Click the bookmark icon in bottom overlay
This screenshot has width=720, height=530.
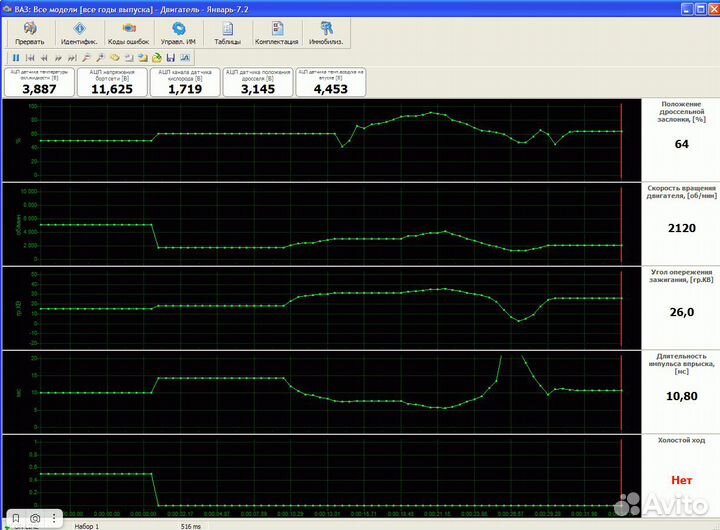point(14,520)
